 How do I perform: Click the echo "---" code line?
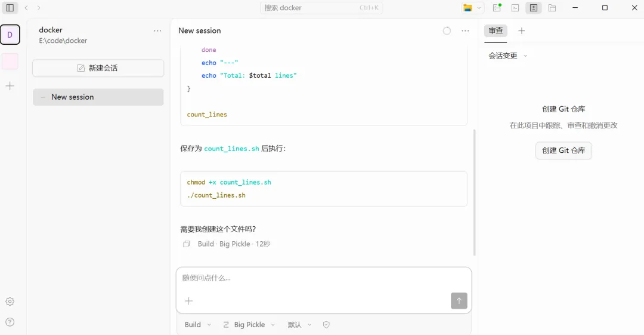[219, 63]
